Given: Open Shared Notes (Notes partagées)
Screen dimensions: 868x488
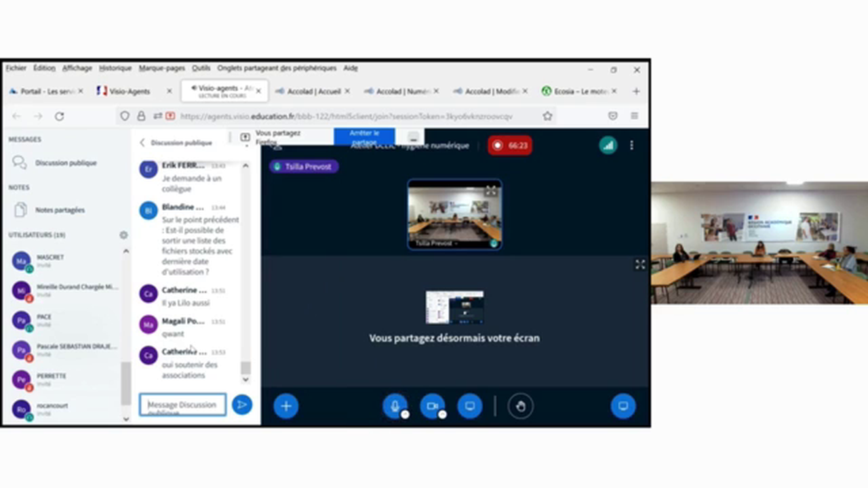Looking at the screenshot, I should pyautogui.click(x=60, y=210).
